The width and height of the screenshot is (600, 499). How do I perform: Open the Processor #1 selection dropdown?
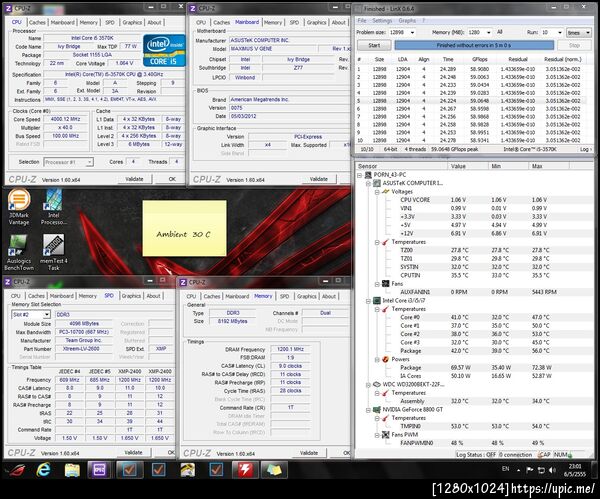click(68, 162)
